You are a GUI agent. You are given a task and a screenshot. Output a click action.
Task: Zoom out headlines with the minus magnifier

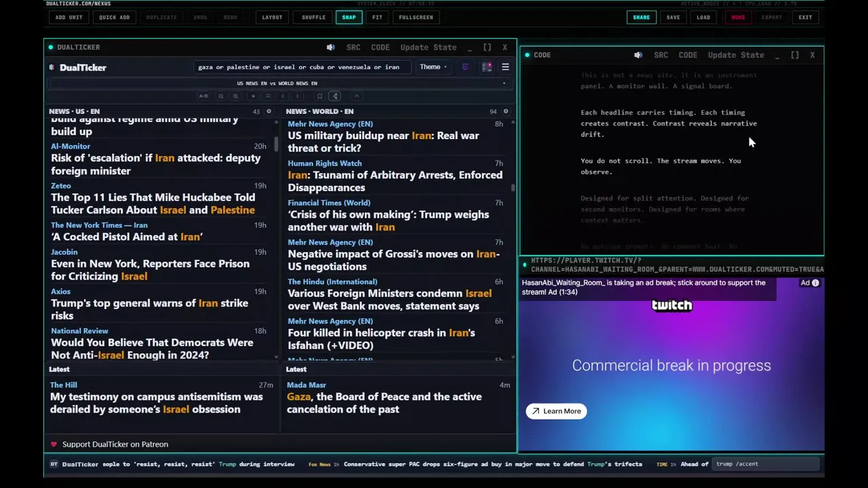221,96
